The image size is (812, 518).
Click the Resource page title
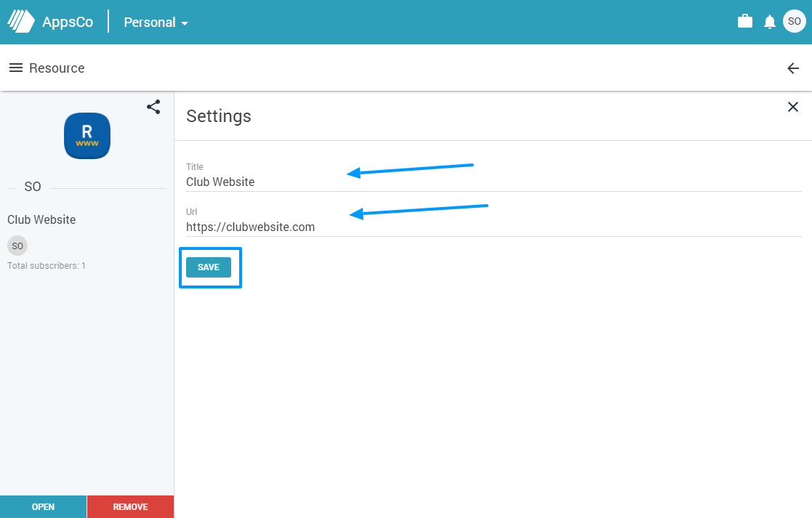click(x=57, y=68)
